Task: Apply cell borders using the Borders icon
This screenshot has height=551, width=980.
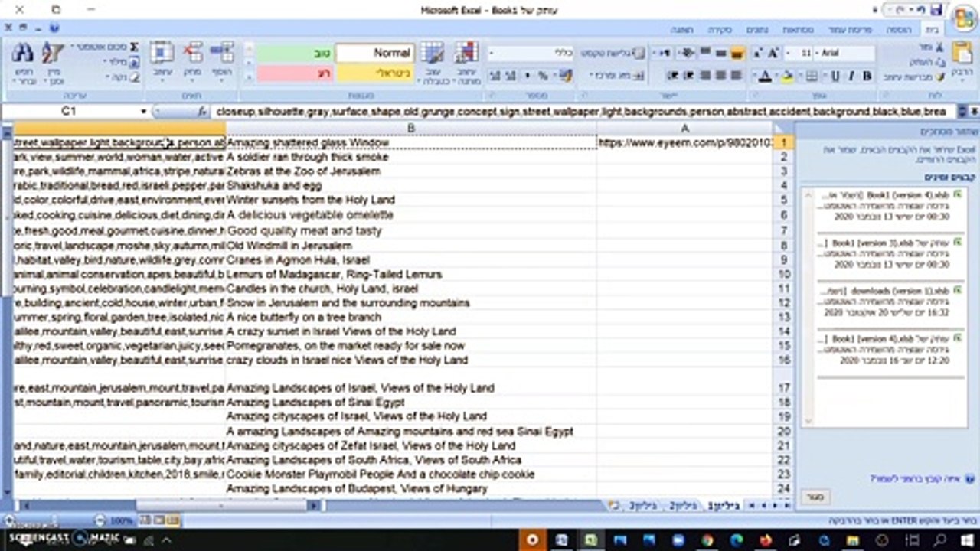Action: pos(812,76)
